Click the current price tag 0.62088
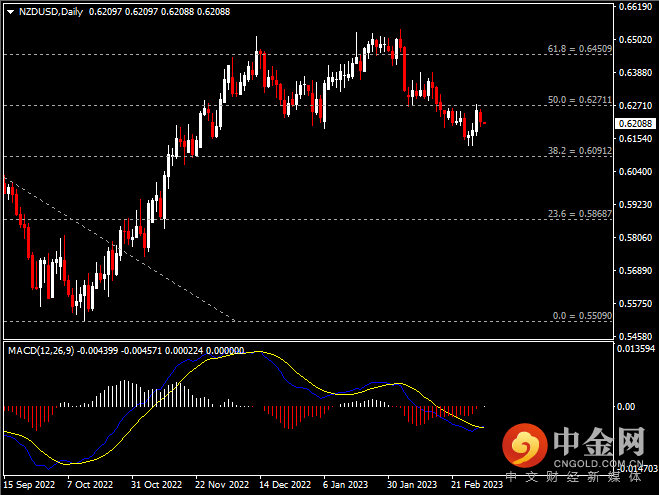 point(635,123)
